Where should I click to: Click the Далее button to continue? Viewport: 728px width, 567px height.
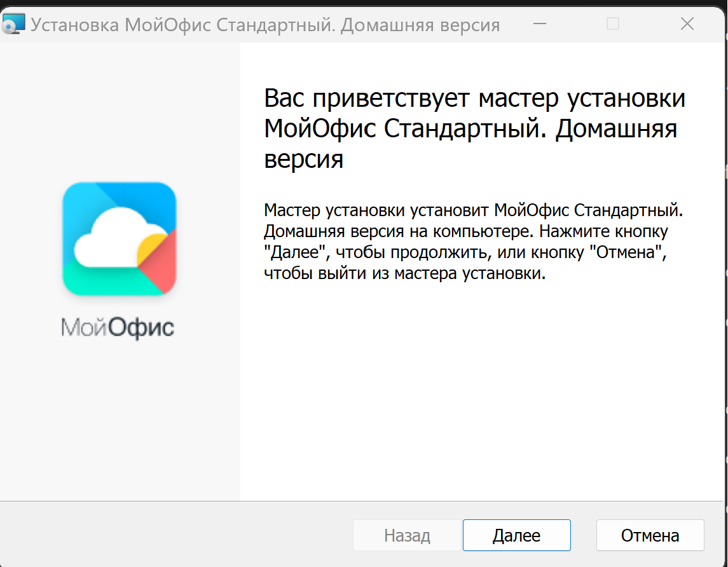point(516,535)
